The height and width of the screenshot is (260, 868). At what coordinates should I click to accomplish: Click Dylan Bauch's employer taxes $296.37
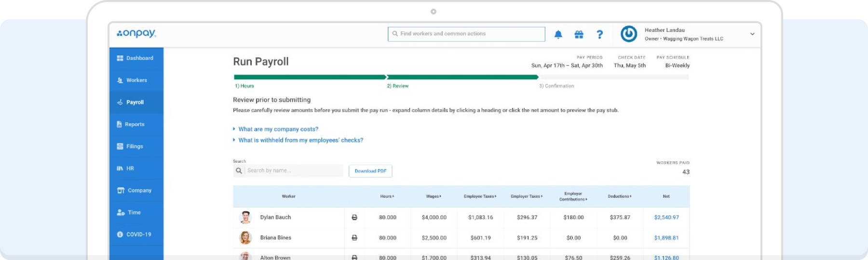click(x=527, y=218)
